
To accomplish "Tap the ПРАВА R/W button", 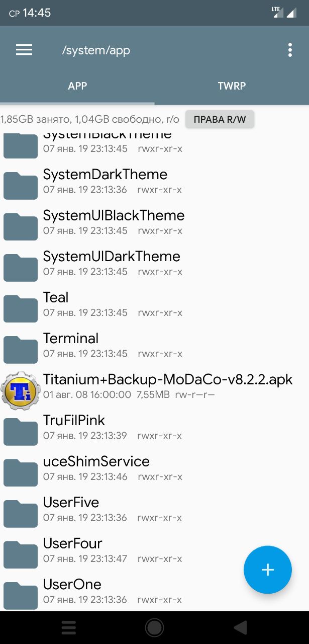I will coord(220,119).
